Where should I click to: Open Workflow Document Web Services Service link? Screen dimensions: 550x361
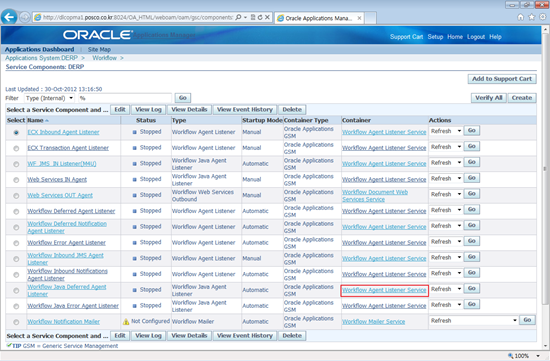(x=375, y=196)
